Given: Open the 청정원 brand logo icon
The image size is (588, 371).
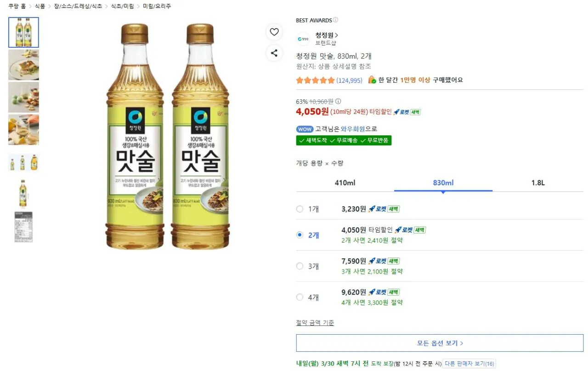Looking at the screenshot, I should 303,39.
